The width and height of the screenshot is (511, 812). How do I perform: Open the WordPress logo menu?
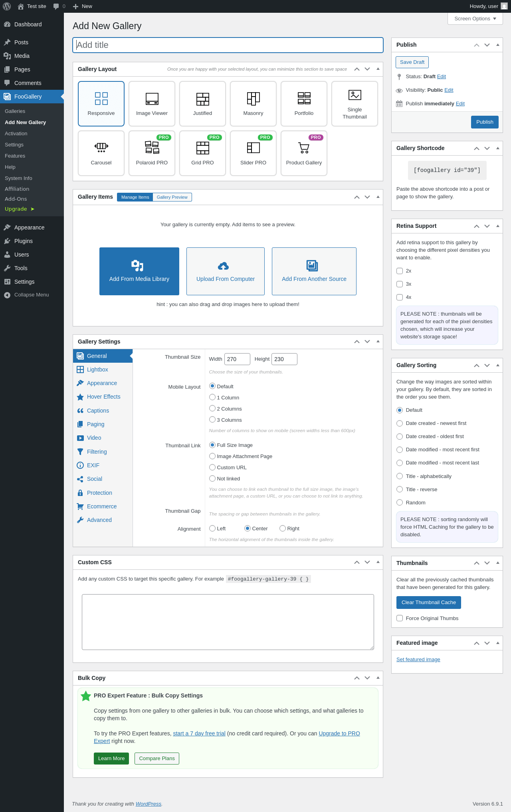point(7,6)
